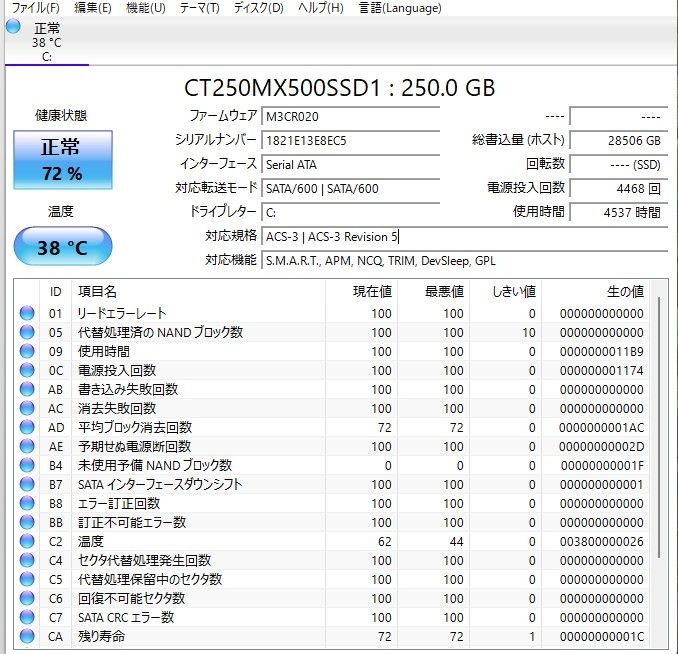Click the 現在値 column header
The image size is (678, 654).
point(361,292)
